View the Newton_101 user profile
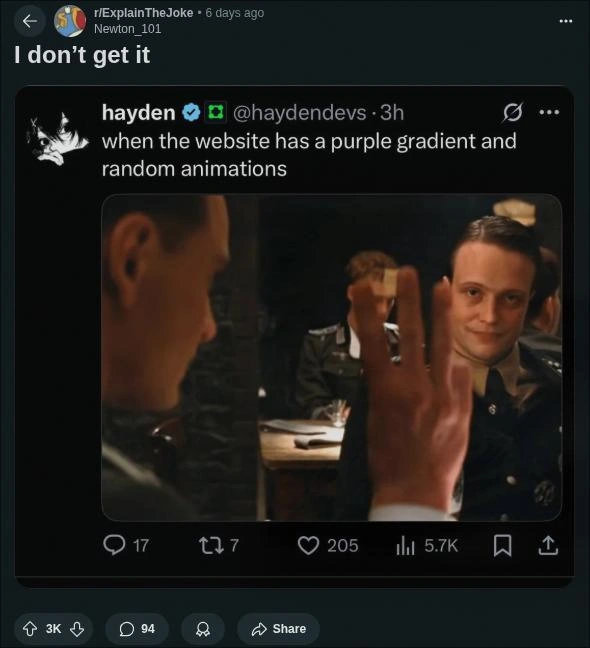590x648 pixels. point(128,29)
